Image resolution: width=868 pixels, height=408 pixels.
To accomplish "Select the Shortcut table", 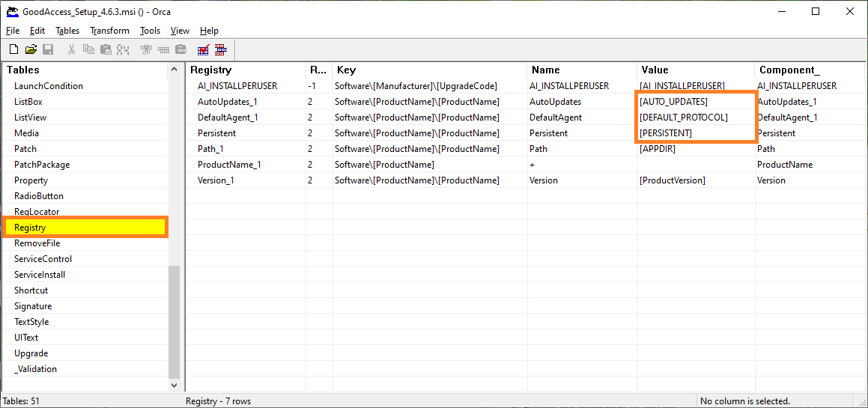I will (x=31, y=290).
